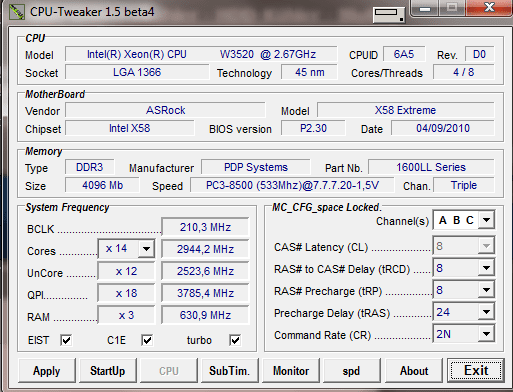Click the Exit button
Viewport: 513px width, 392px height.
476,371
